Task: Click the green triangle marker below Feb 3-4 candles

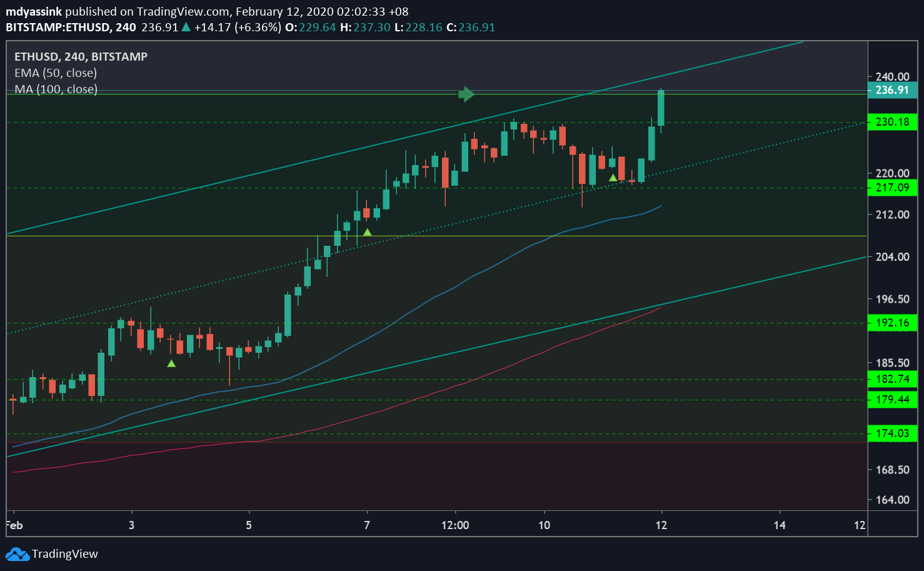Action: [171, 363]
